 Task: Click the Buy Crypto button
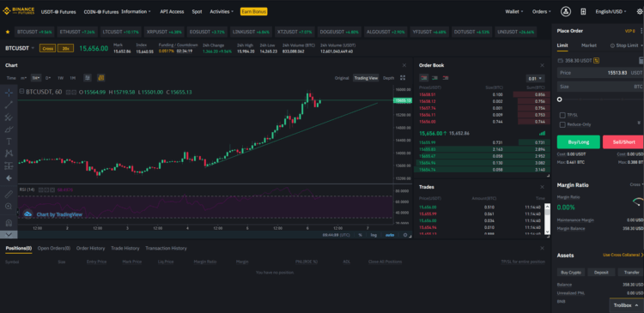[x=571, y=273]
